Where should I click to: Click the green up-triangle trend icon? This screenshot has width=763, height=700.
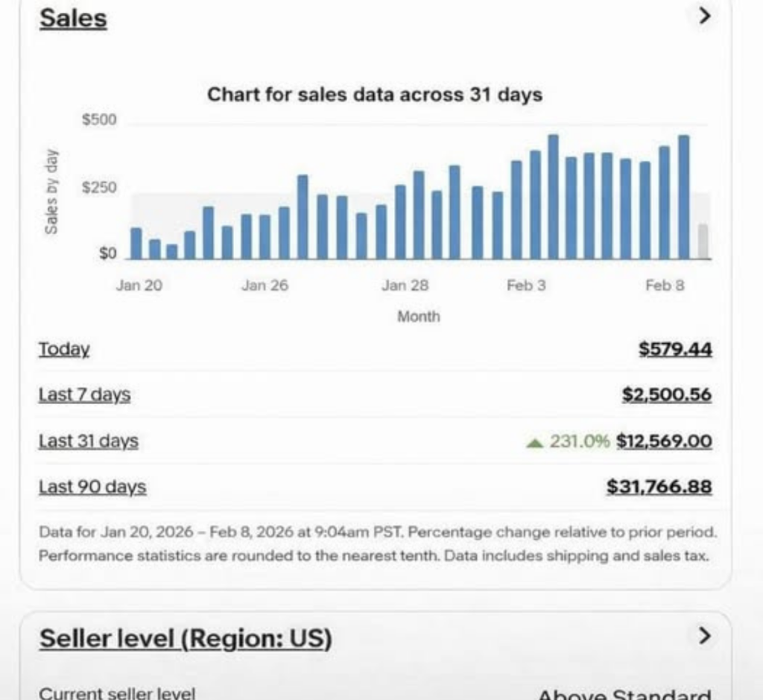(535, 443)
